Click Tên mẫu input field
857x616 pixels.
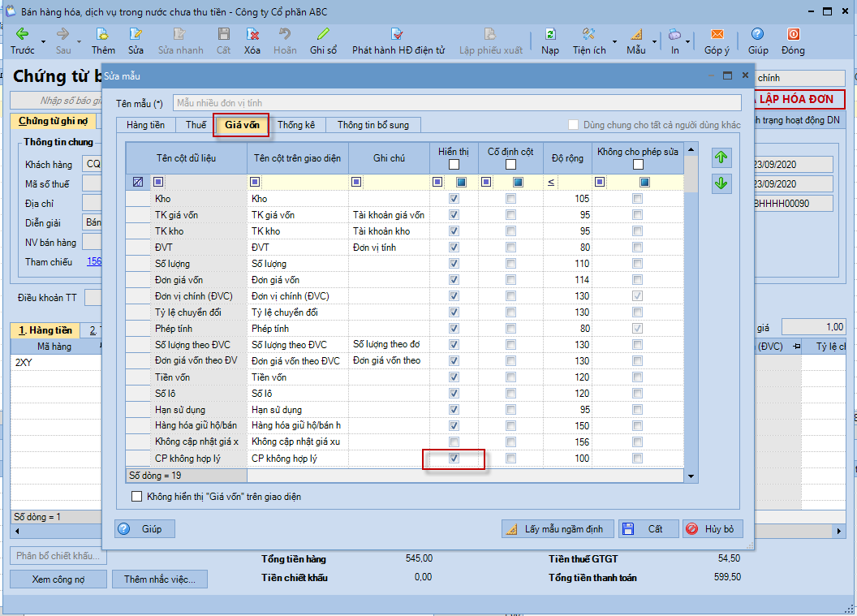[457, 103]
